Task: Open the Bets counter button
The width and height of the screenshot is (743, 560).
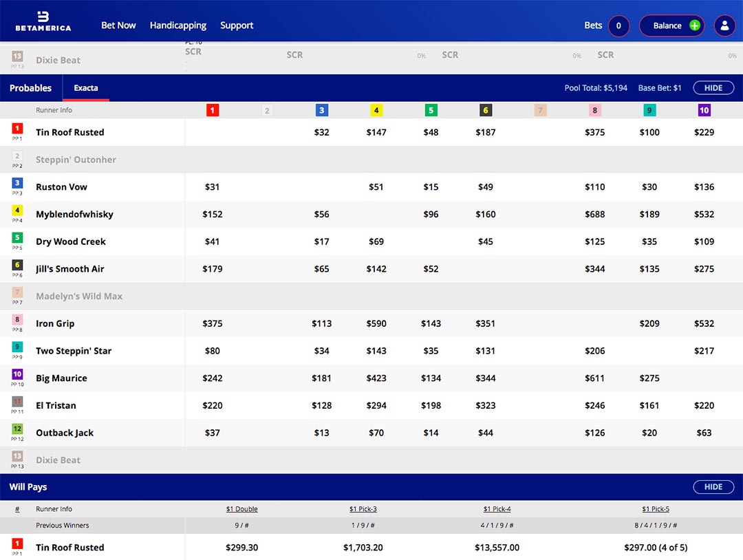Action: click(618, 25)
